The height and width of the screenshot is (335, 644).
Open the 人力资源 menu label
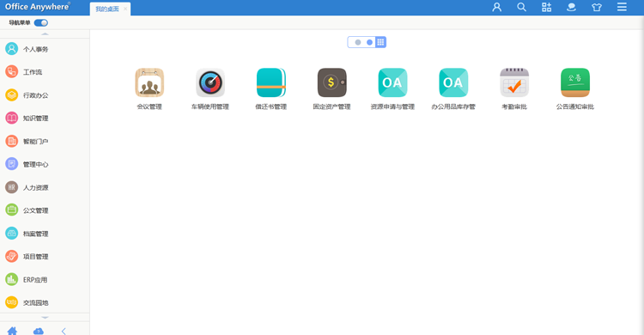(36, 187)
